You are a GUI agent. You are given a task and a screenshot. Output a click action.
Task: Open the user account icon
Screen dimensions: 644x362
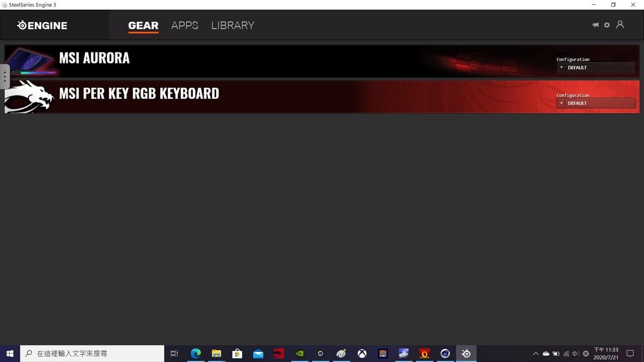(x=620, y=25)
